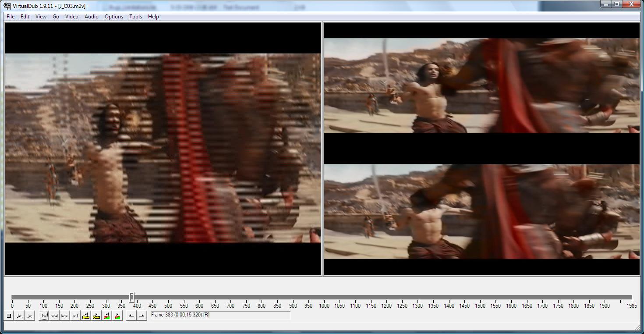Open the Audio menu
Screen dimensions: 644x334
tap(91, 17)
